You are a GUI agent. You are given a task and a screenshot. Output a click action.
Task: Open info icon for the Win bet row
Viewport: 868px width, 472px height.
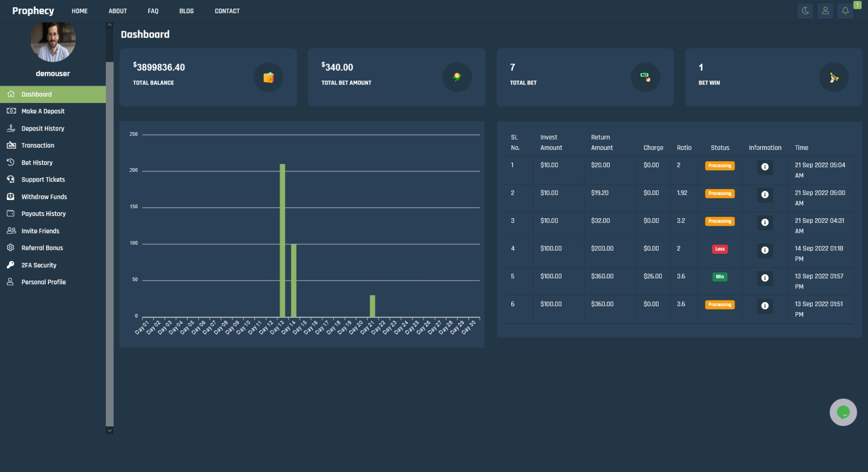pyautogui.click(x=765, y=278)
